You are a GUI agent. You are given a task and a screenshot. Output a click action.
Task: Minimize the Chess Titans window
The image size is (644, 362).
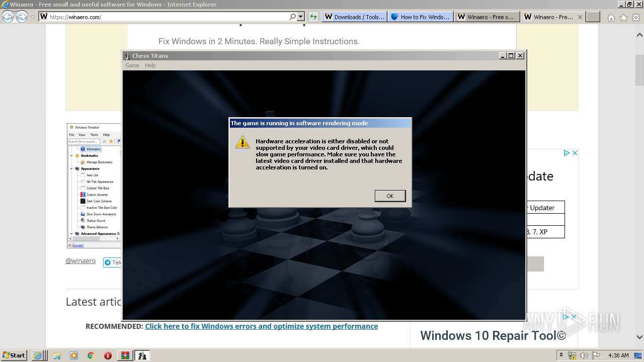[x=503, y=56]
